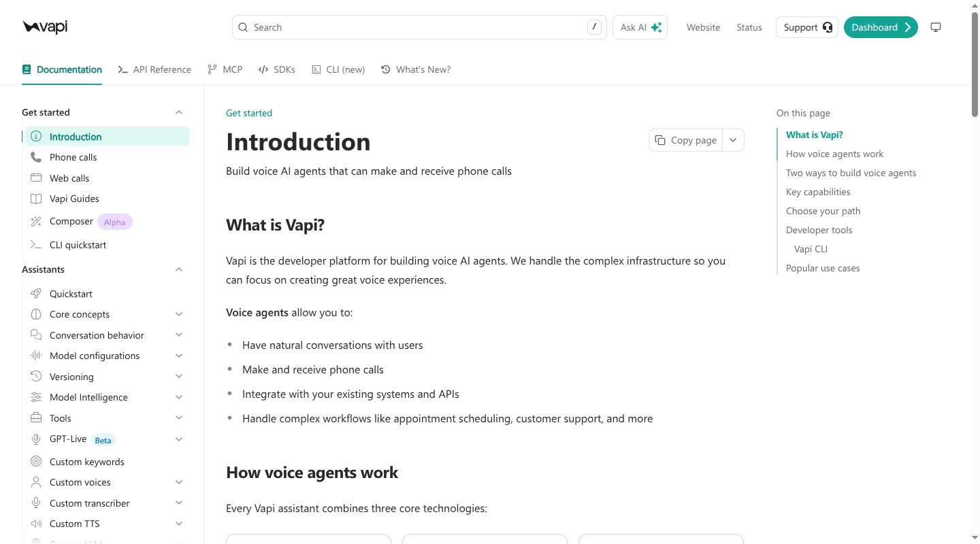The image size is (980, 544).
Task: Click the Custom transcriber microphone icon
Action: 36,503
